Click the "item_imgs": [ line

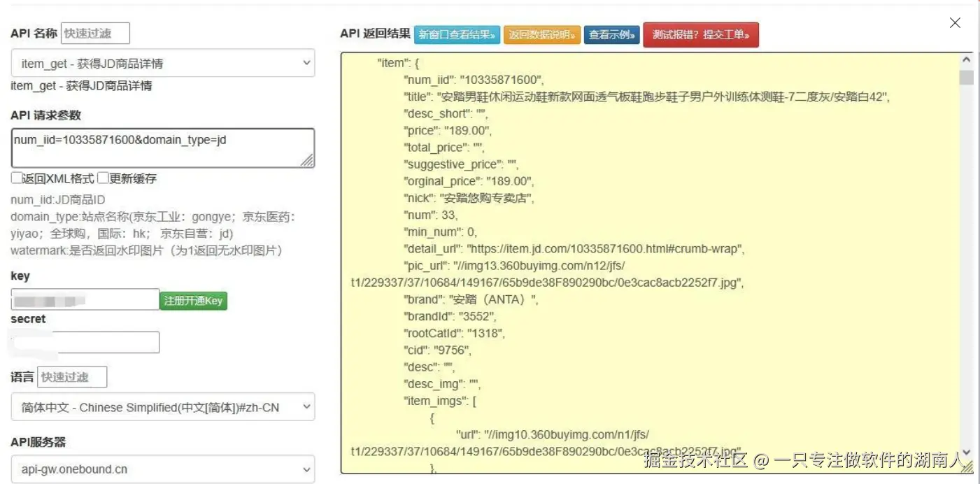point(441,401)
